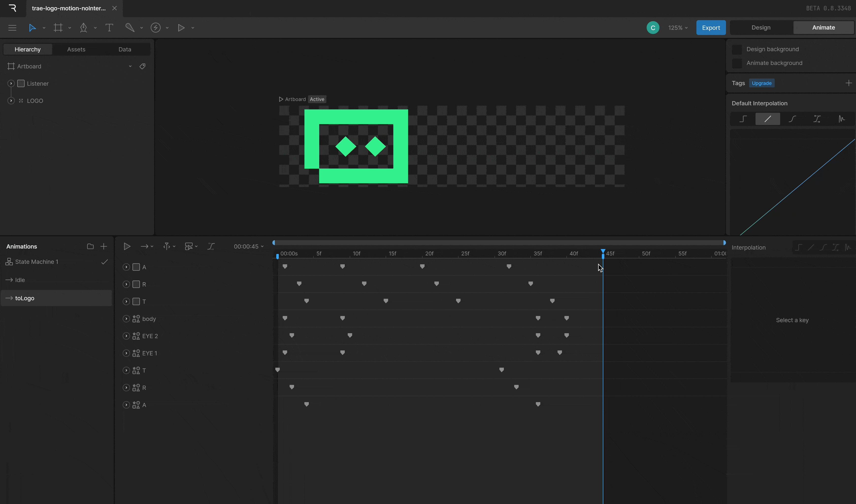Image resolution: width=856 pixels, height=504 pixels.
Task: Click the Upgrade tags link
Action: pyautogui.click(x=761, y=83)
